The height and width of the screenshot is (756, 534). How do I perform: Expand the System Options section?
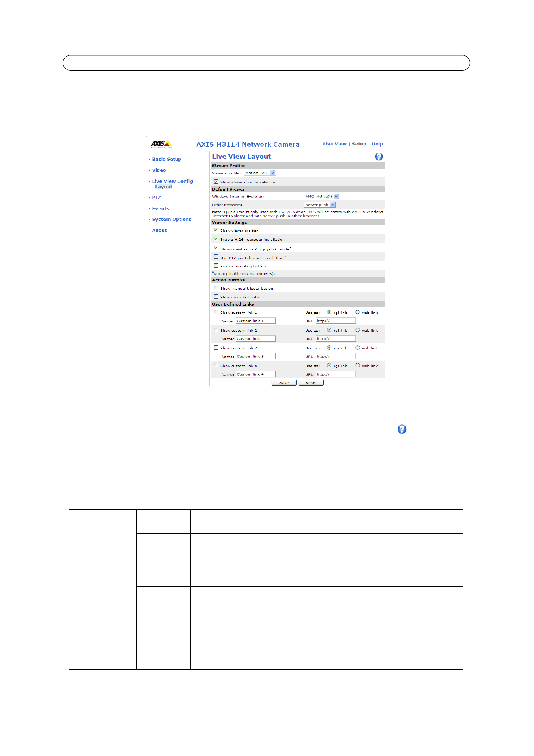pyautogui.click(x=172, y=219)
